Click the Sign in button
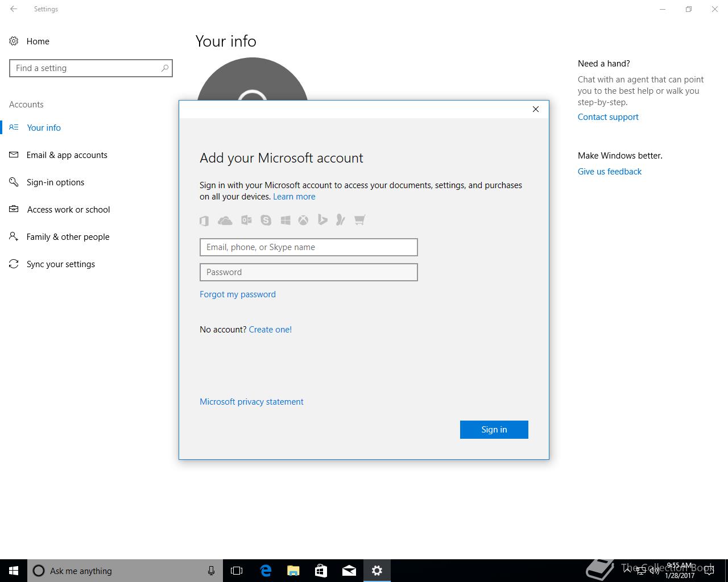Viewport: 728px width, 582px height. click(x=494, y=430)
